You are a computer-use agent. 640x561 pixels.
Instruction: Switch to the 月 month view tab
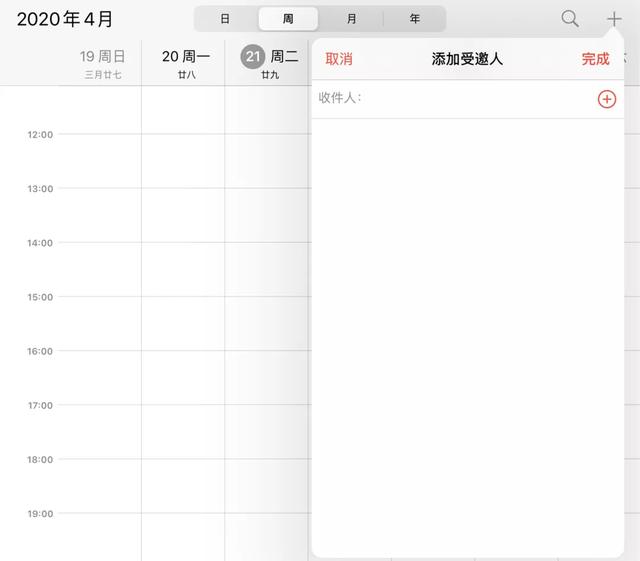(351, 19)
